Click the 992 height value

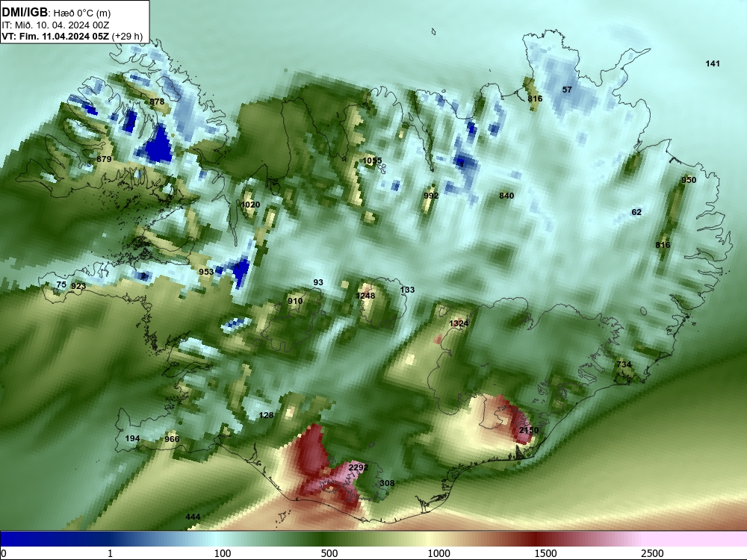[x=431, y=196]
